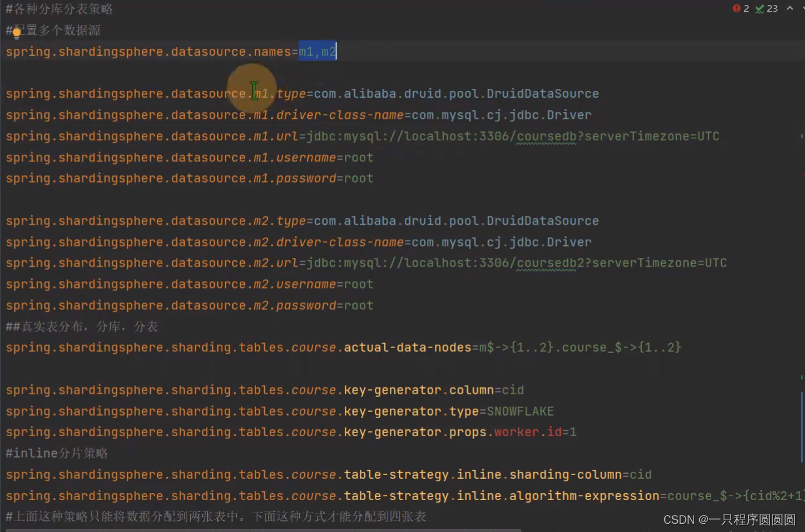Click root value of m2.username
This screenshot has height=532, width=805.
point(359,284)
